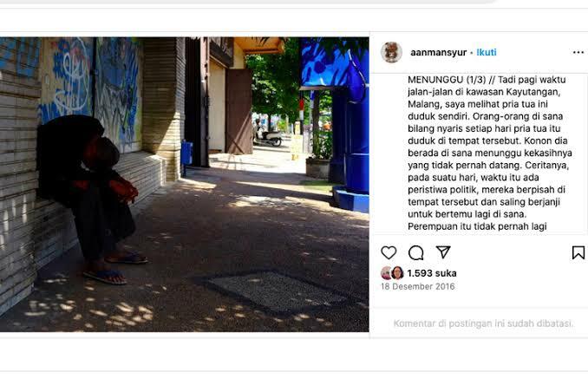Open comments via the speech bubble icon
This screenshot has width=588, height=392.
(x=416, y=253)
